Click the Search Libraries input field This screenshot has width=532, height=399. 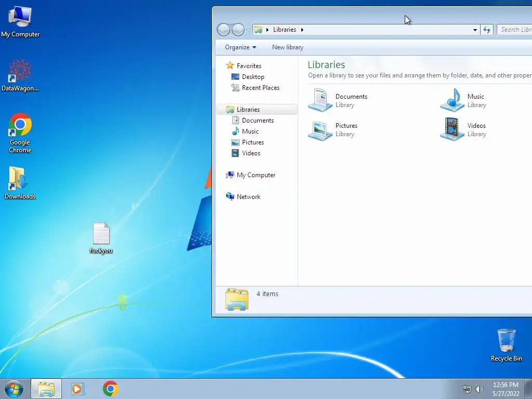pos(514,30)
